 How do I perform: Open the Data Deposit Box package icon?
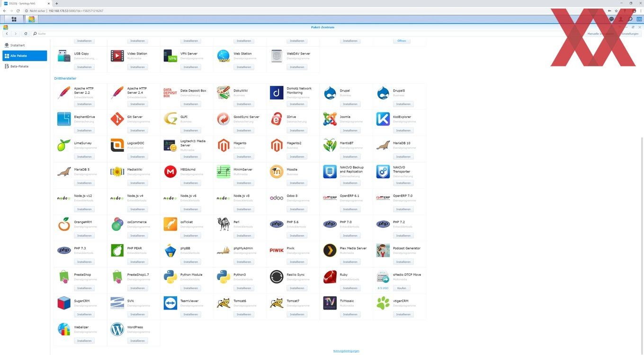coord(170,92)
